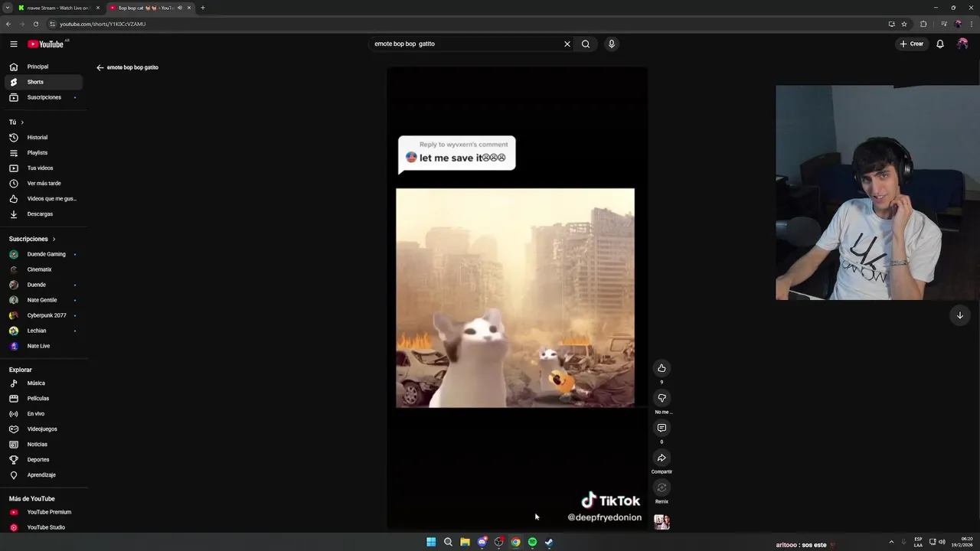
Task: Open the tab search dropdown
Action: click(8, 8)
